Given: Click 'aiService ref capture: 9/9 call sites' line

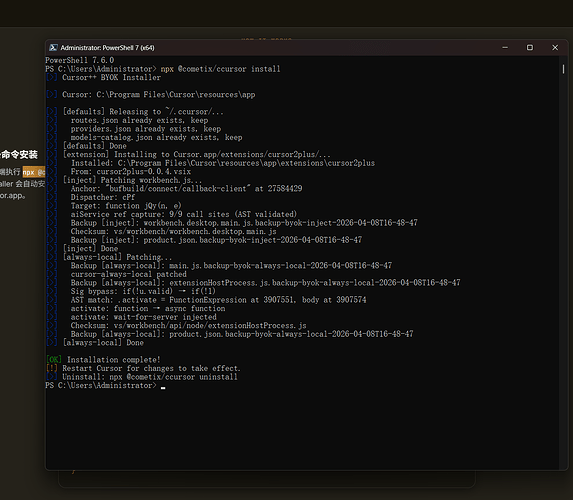Looking at the screenshot, I should point(184,214).
